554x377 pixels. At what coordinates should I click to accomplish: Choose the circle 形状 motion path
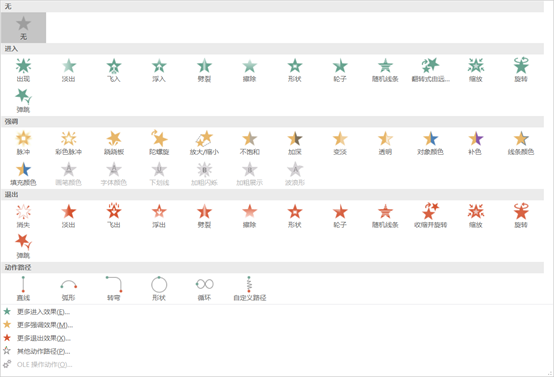click(x=159, y=289)
